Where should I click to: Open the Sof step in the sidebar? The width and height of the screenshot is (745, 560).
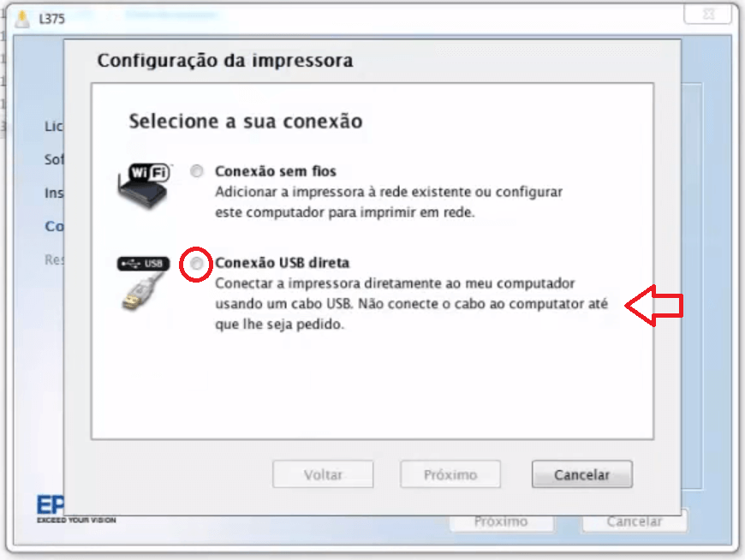[x=54, y=159]
